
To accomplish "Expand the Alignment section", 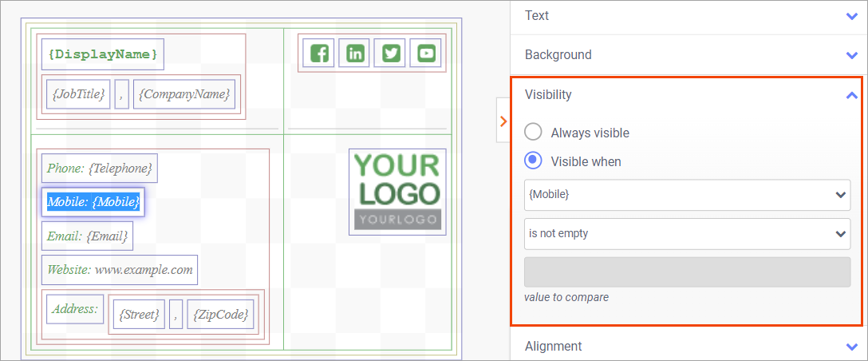I will click(x=851, y=347).
